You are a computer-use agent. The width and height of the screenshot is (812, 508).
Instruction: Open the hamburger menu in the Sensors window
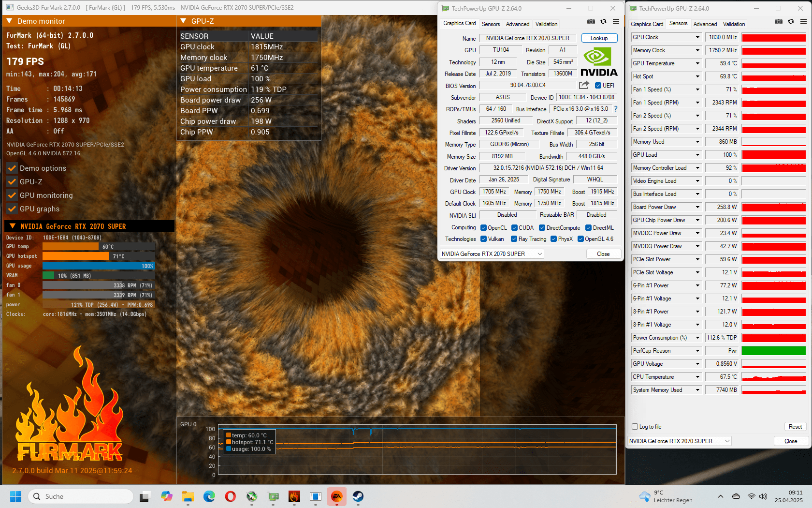[803, 21]
